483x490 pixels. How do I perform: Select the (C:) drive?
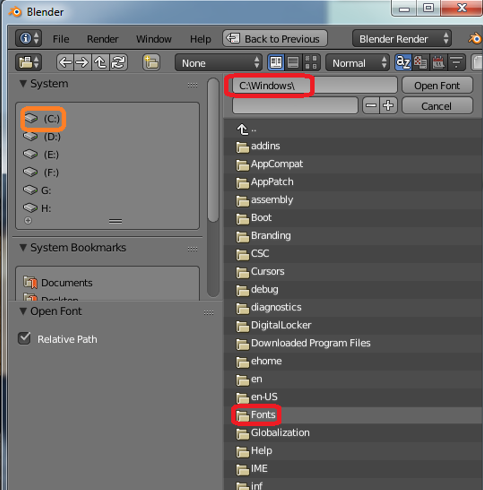42,118
